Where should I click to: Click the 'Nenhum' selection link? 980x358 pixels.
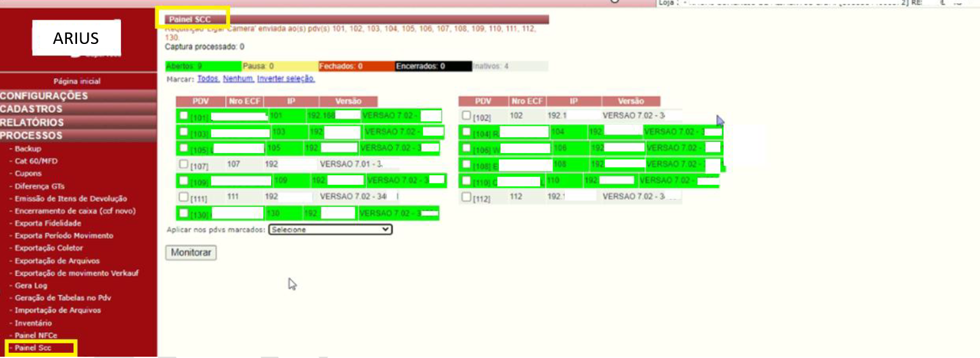(x=238, y=79)
